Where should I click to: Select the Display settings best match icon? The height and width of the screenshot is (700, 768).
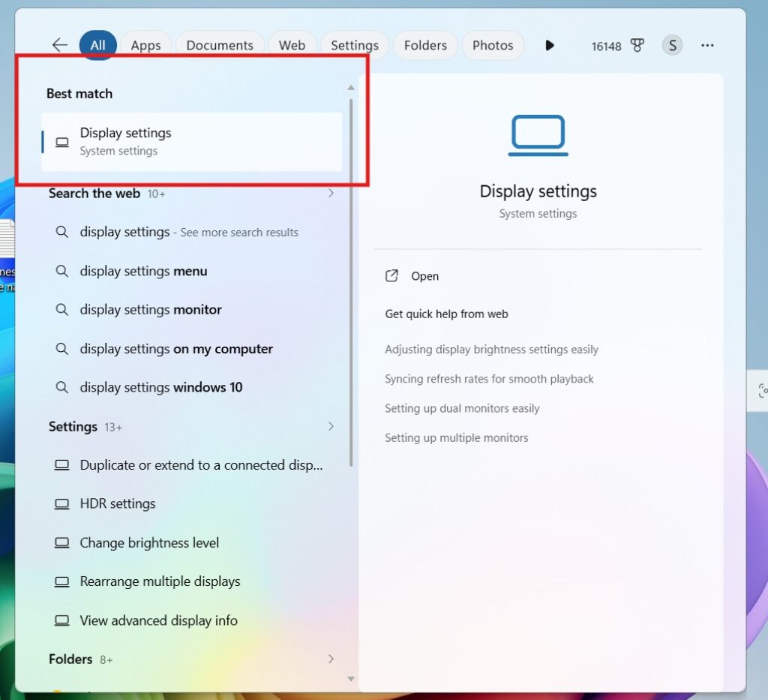pos(61,142)
